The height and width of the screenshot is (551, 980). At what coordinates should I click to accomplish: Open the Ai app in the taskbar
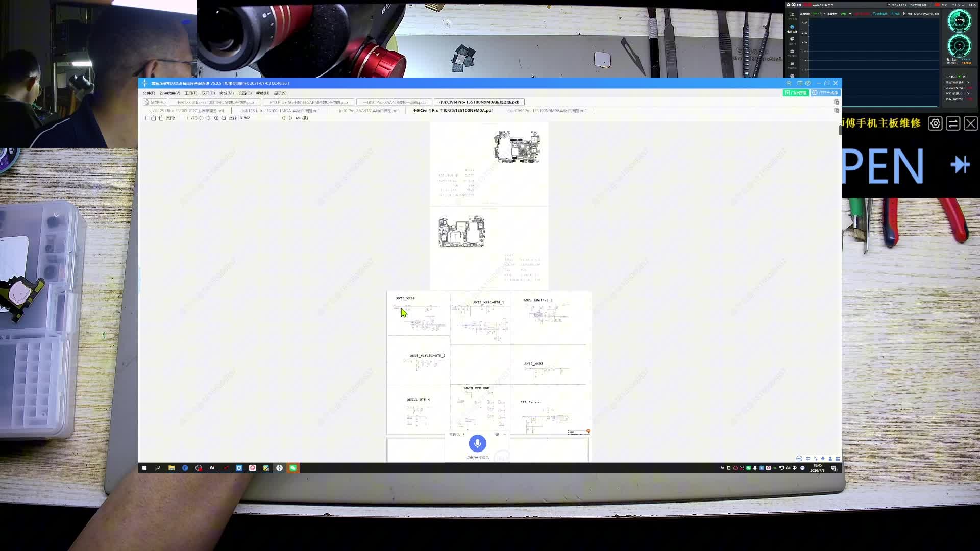coord(212,468)
